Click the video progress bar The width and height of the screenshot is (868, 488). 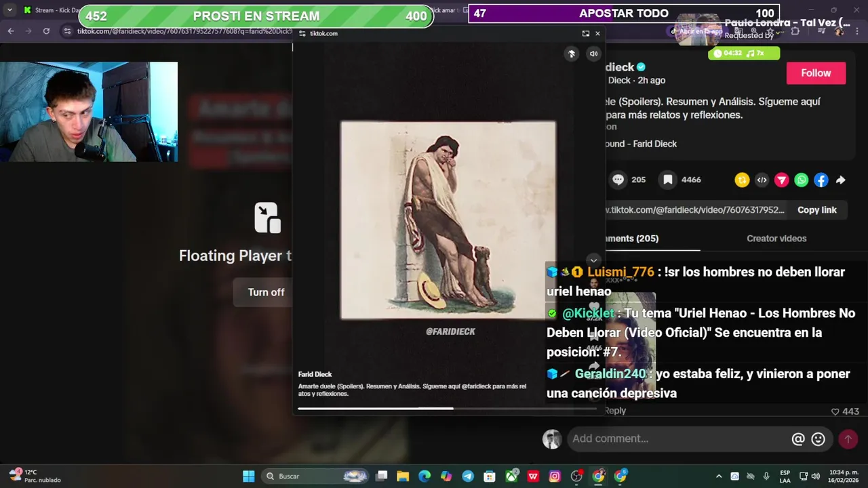[448, 408]
